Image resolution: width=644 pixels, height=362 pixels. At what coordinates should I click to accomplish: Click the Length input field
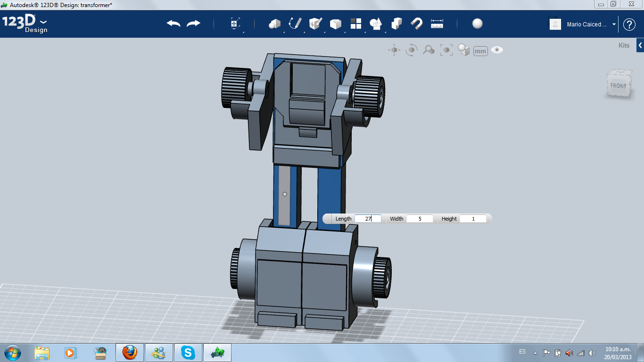click(x=368, y=219)
